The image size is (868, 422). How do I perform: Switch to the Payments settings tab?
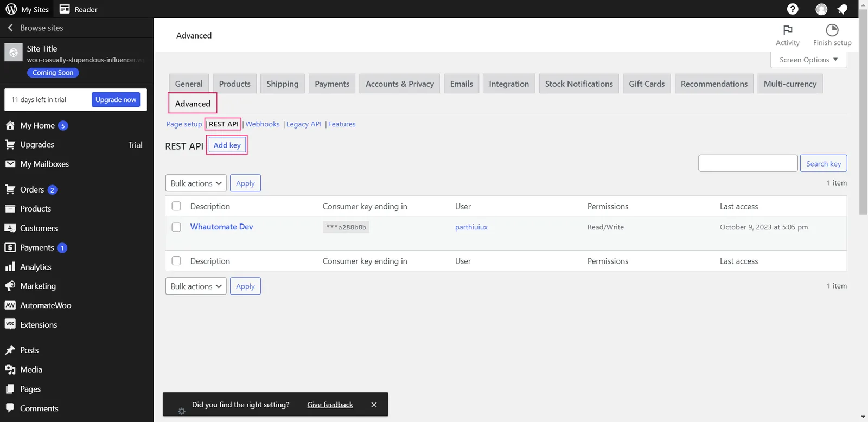coord(332,84)
